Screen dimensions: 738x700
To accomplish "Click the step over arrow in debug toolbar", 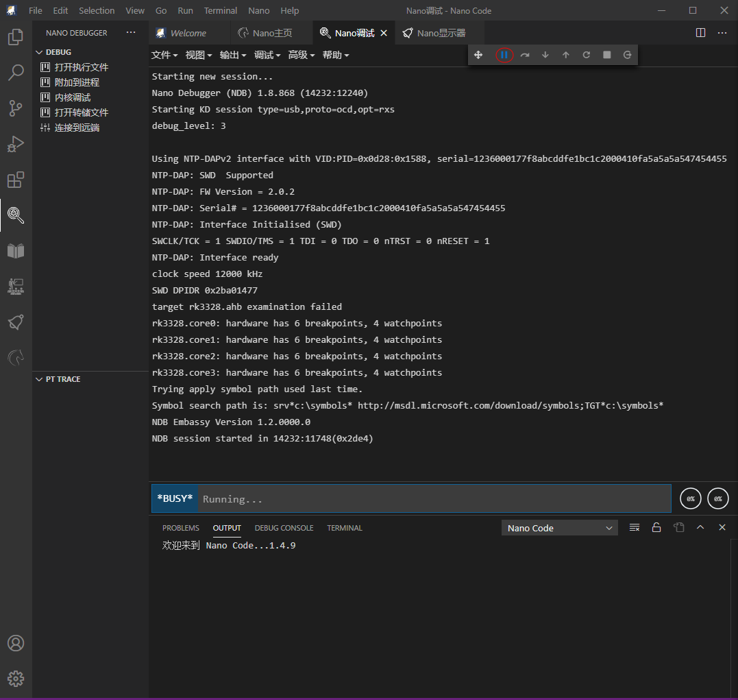I will tap(525, 55).
